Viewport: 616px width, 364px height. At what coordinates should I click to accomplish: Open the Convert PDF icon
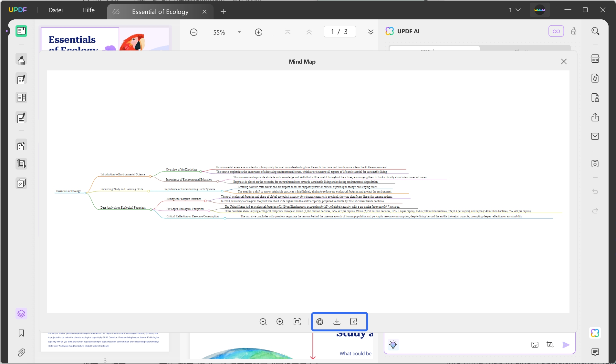point(595,78)
